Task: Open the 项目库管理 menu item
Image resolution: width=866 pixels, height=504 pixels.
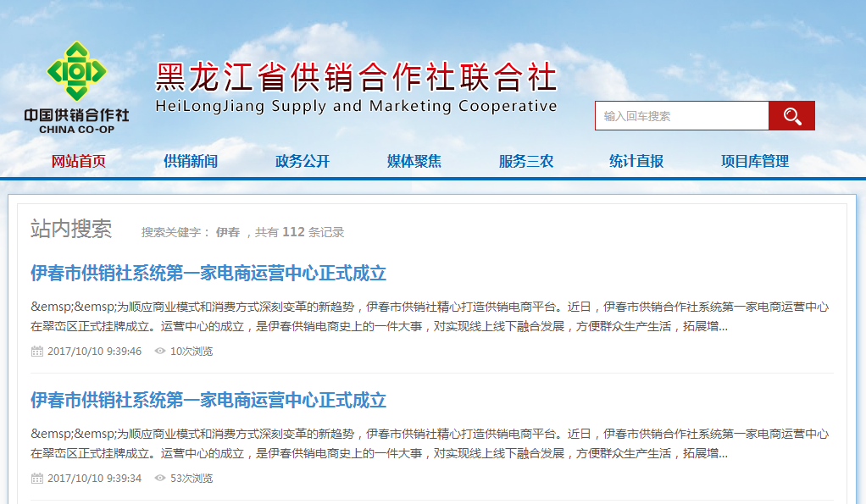Action: [x=755, y=161]
